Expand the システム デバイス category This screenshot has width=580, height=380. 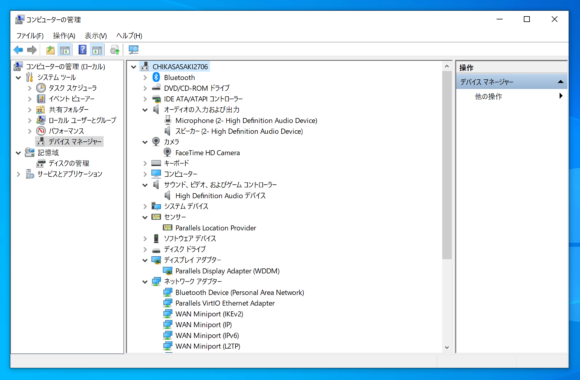point(145,206)
